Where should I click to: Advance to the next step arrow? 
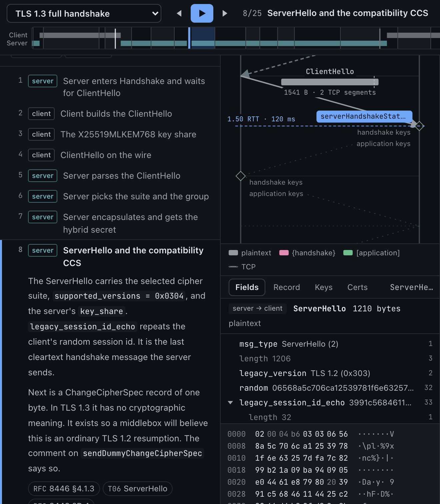224,13
